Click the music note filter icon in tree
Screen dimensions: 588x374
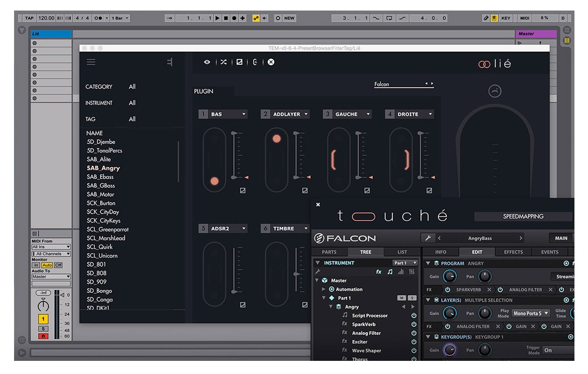point(390,272)
